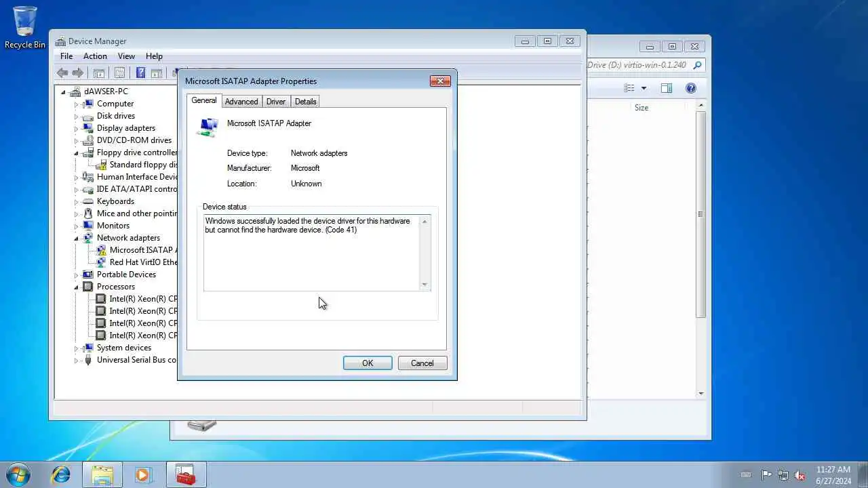Click the device status scroll up arrow
868x488 pixels.
[x=425, y=222]
